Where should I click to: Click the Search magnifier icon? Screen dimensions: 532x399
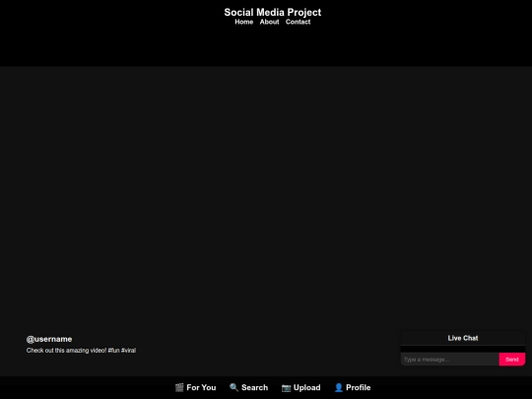(233, 387)
